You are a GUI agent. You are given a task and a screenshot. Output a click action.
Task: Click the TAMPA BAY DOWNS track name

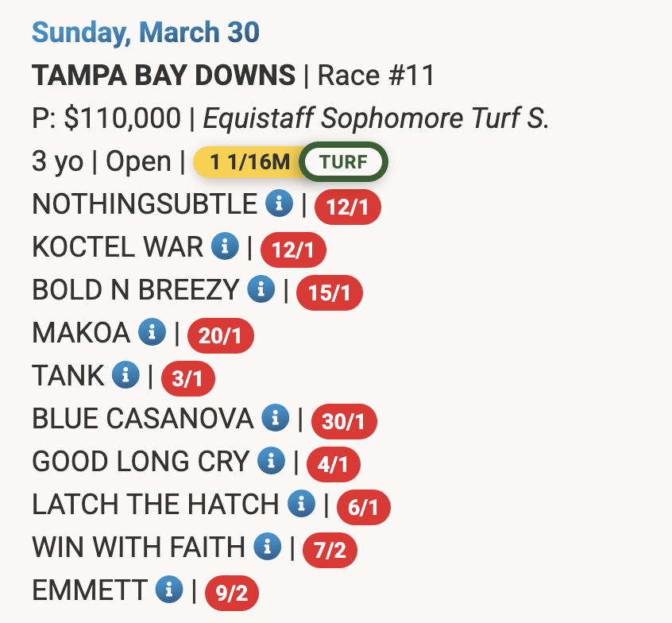(x=164, y=76)
